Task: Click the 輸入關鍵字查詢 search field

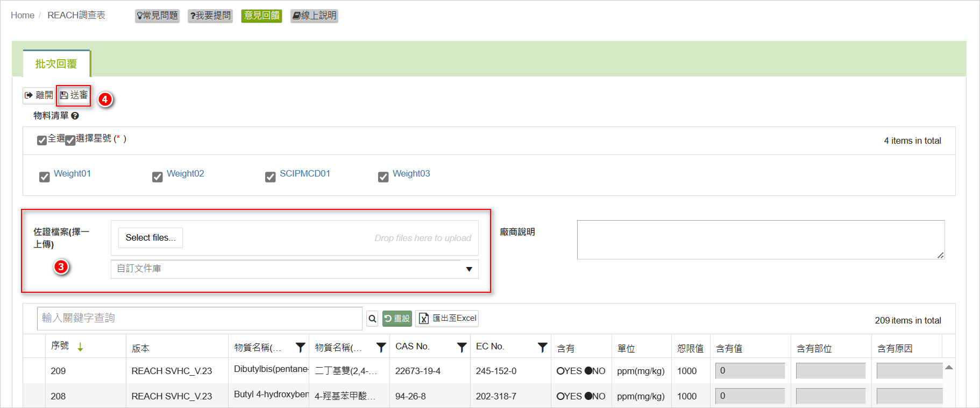Action: point(200,319)
